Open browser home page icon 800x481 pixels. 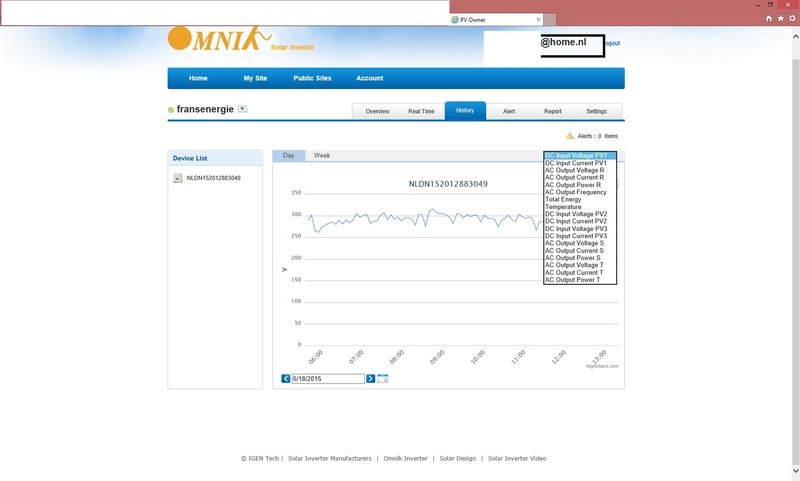click(x=768, y=18)
